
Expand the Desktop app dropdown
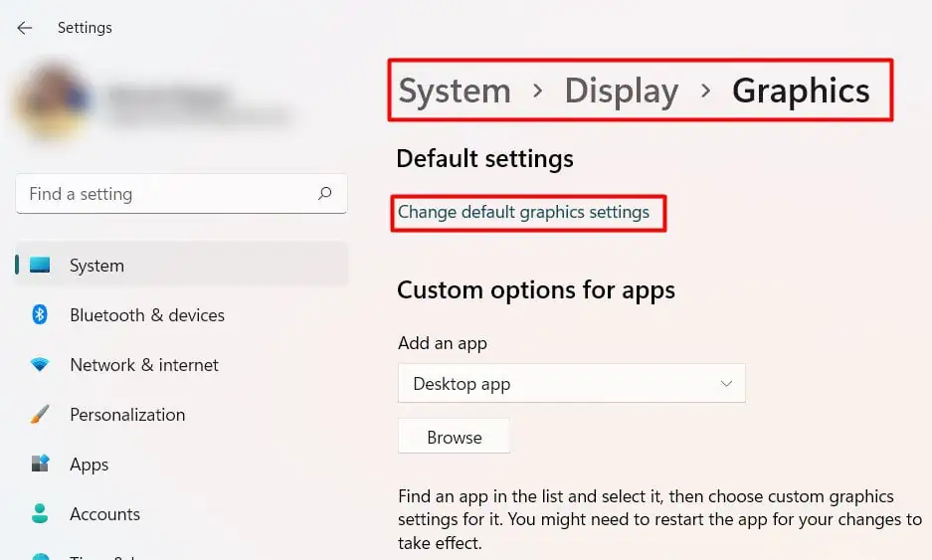point(571,383)
